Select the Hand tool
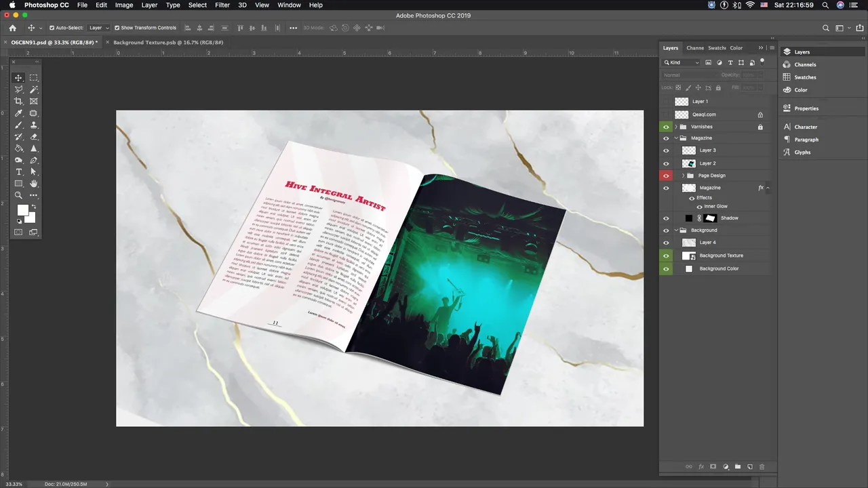This screenshot has width=868, height=488. (33, 184)
